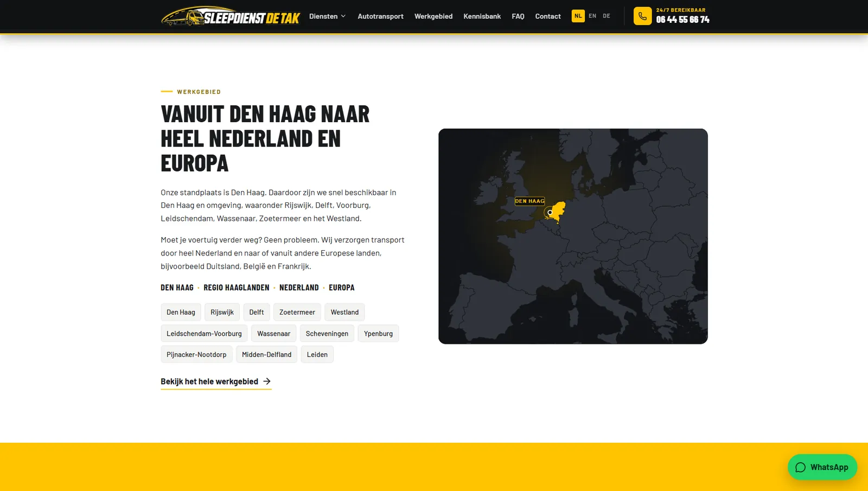The width and height of the screenshot is (868, 491).
Task: Click the highlighted Netherlands shape on map
Action: [x=558, y=211]
